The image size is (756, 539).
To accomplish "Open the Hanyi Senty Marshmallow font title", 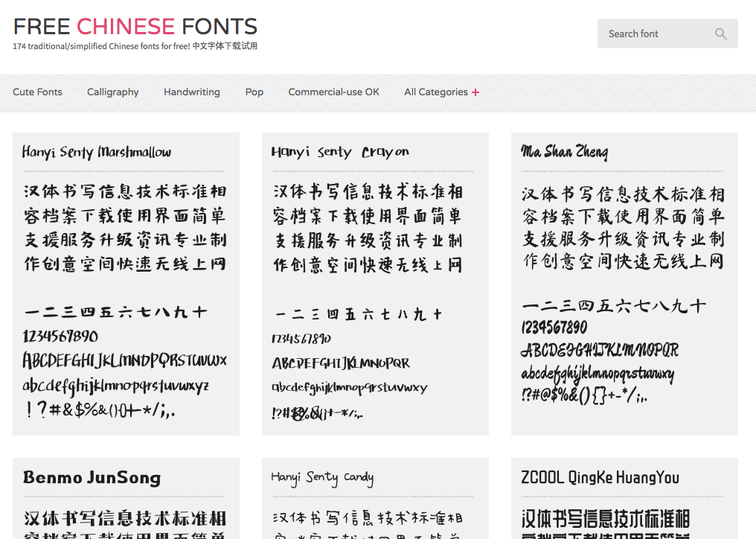I will point(97,152).
